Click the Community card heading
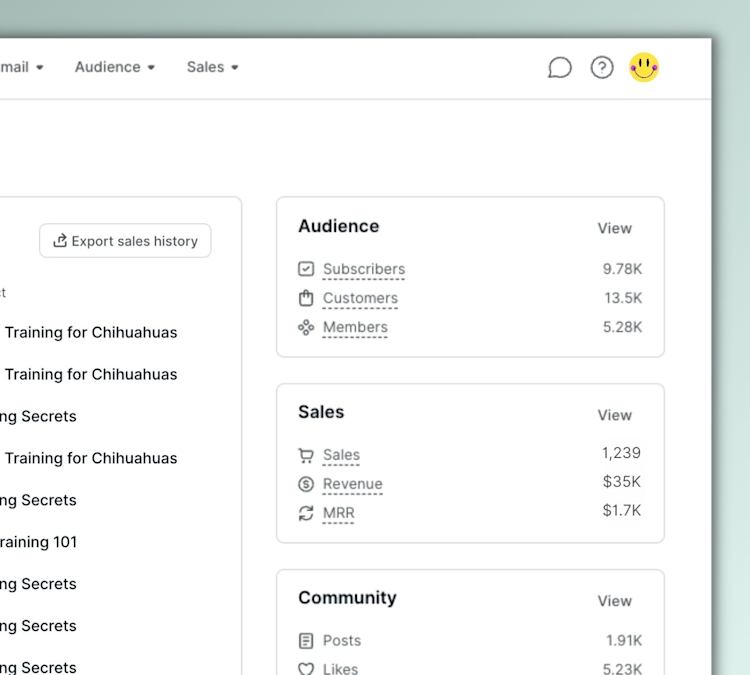This screenshot has height=675, width=750. click(x=347, y=598)
